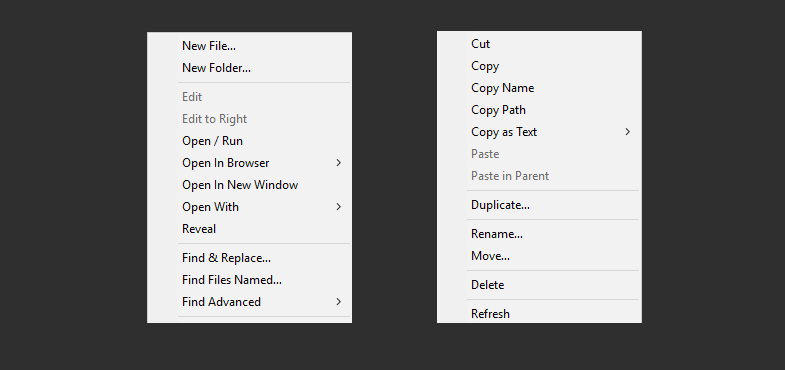Choose the Copy menu item
The image size is (785, 370).
tap(539, 66)
